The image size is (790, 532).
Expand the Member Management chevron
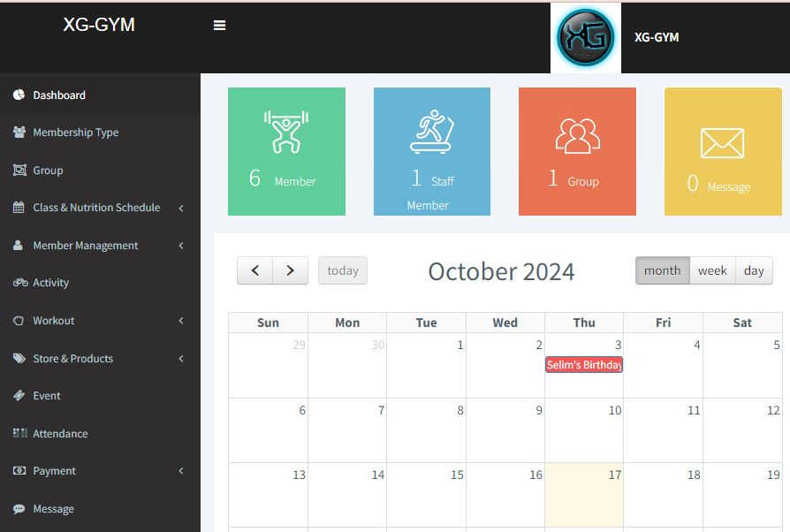(x=181, y=246)
